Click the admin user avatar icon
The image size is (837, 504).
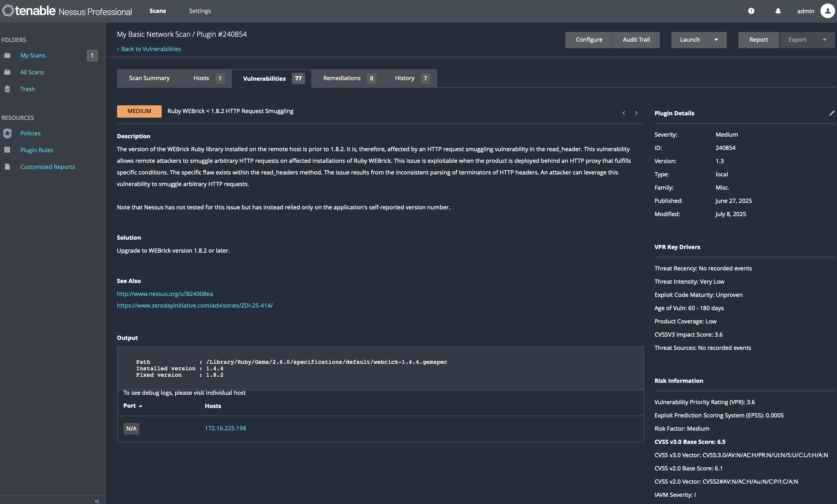point(827,11)
